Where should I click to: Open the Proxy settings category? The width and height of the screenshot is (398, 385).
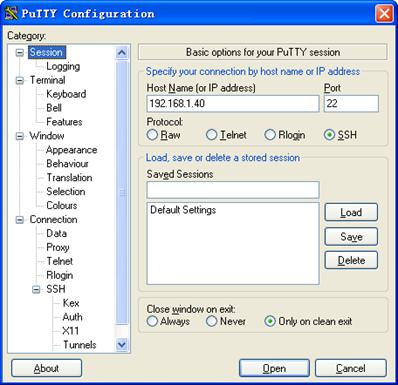(x=58, y=247)
